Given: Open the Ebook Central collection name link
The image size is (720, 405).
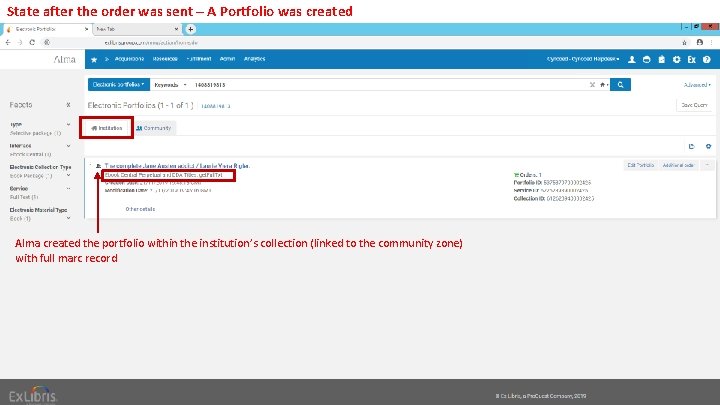Looking at the screenshot, I should [163, 175].
